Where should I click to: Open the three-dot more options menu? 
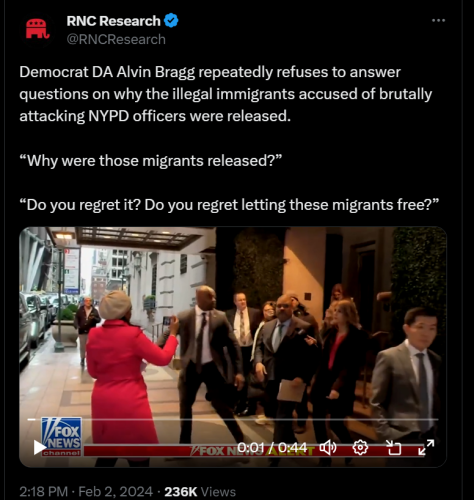438,20
